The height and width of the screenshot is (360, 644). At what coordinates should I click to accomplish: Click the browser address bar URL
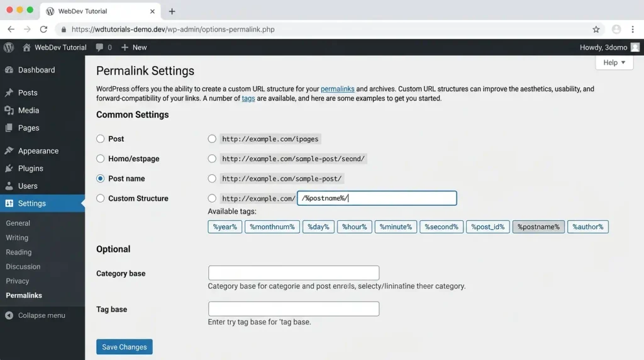pyautogui.click(x=173, y=29)
